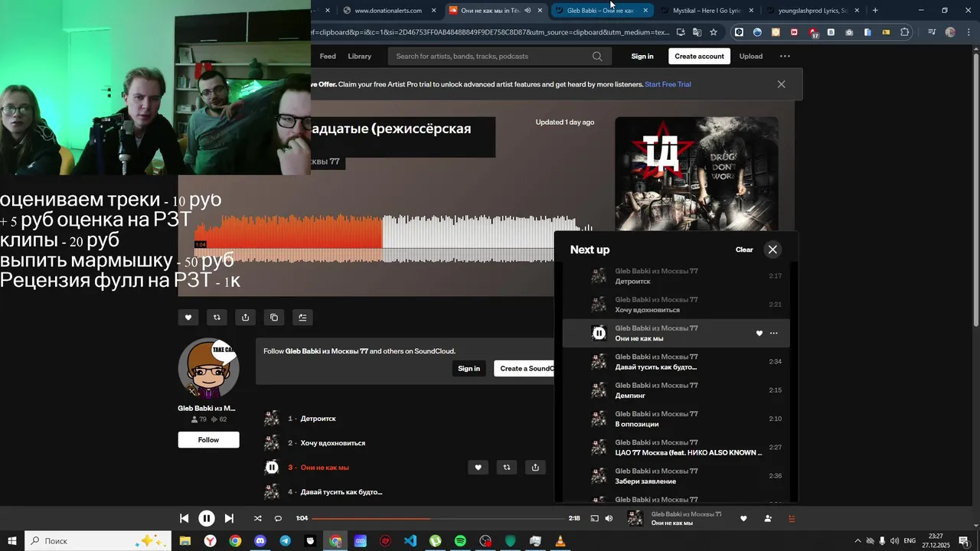980x551 pixels.
Task: Open Spotify from the taskbar
Action: 460,541
